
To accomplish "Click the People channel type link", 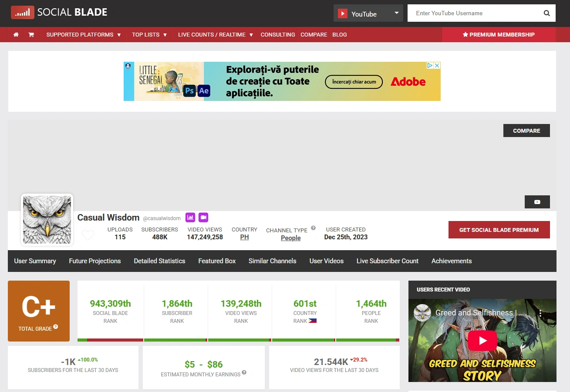I will coord(291,238).
